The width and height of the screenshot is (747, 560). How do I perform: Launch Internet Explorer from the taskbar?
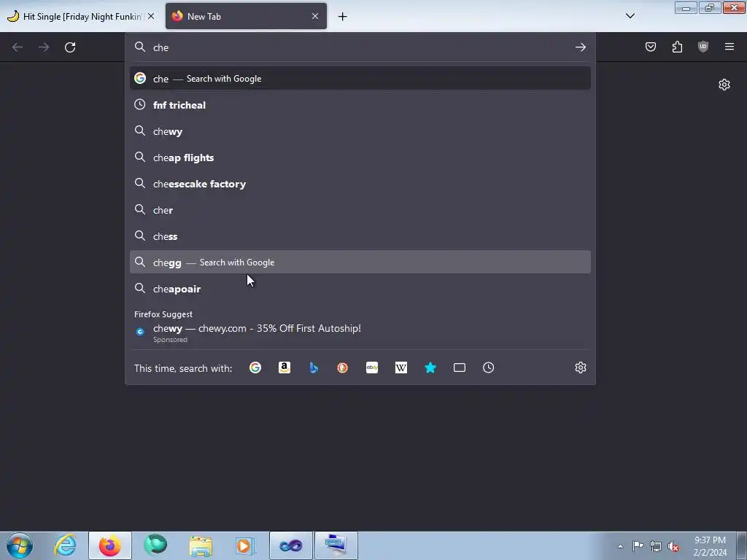pos(65,545)
